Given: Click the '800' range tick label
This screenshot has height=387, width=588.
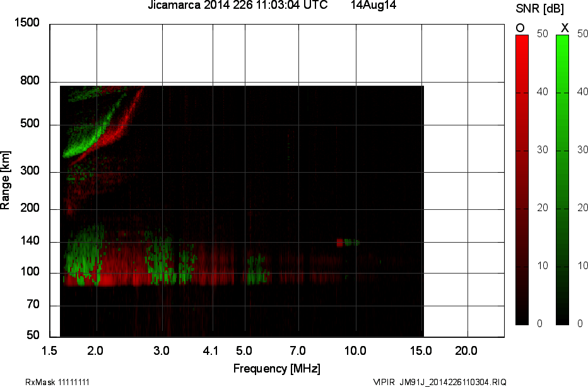Looking at the screenshot, I should [30, 81].
